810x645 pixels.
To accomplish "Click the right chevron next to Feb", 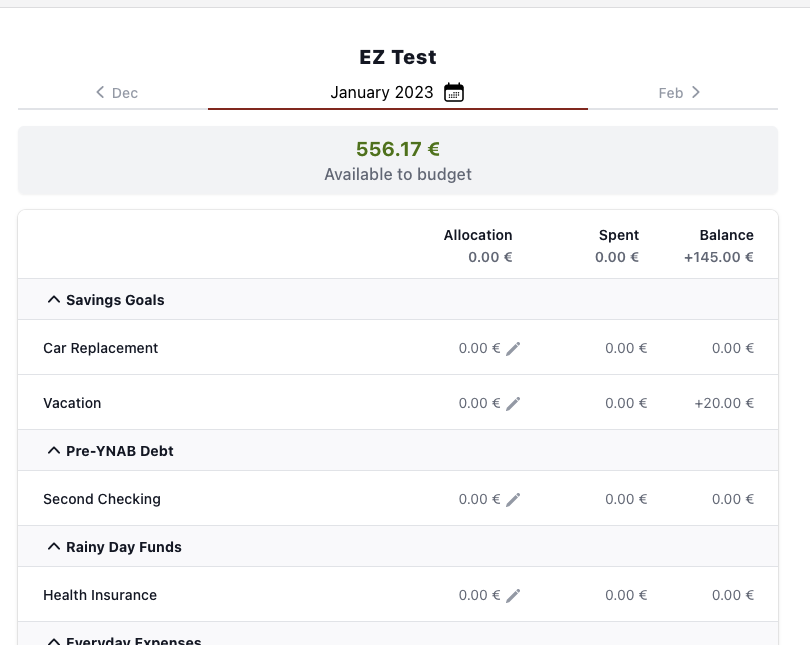I will pos(697,92).
